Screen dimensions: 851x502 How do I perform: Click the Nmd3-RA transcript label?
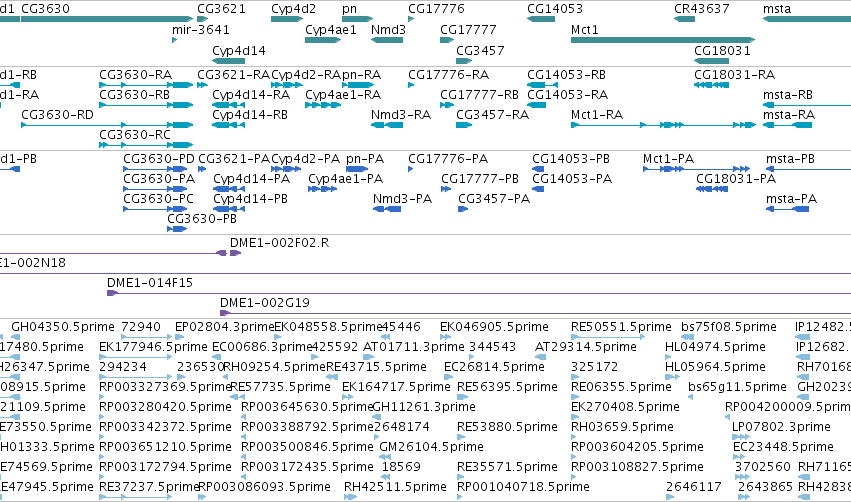[401, 115]
